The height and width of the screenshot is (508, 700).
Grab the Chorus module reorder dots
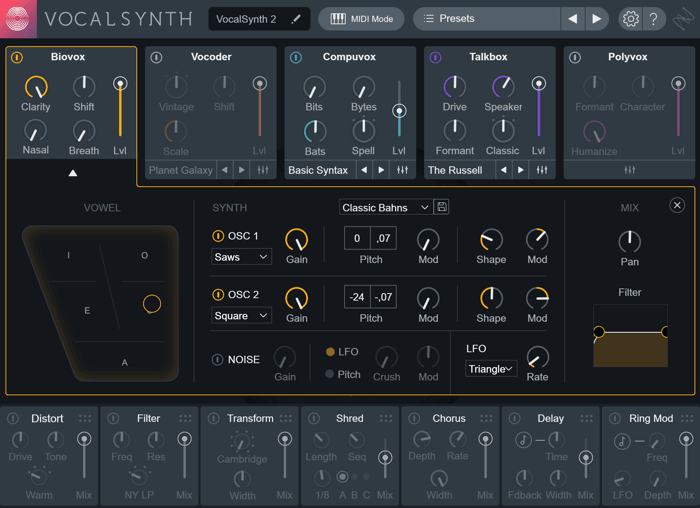(x=486, y=418)
